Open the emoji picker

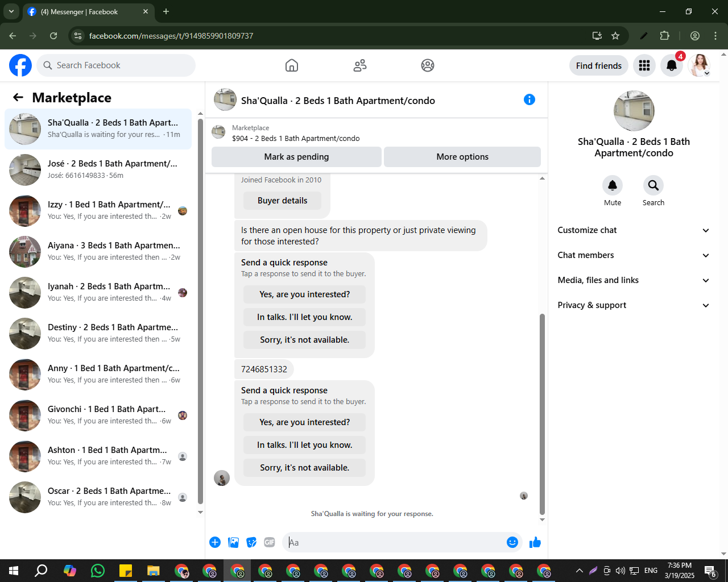coord(512,542)
